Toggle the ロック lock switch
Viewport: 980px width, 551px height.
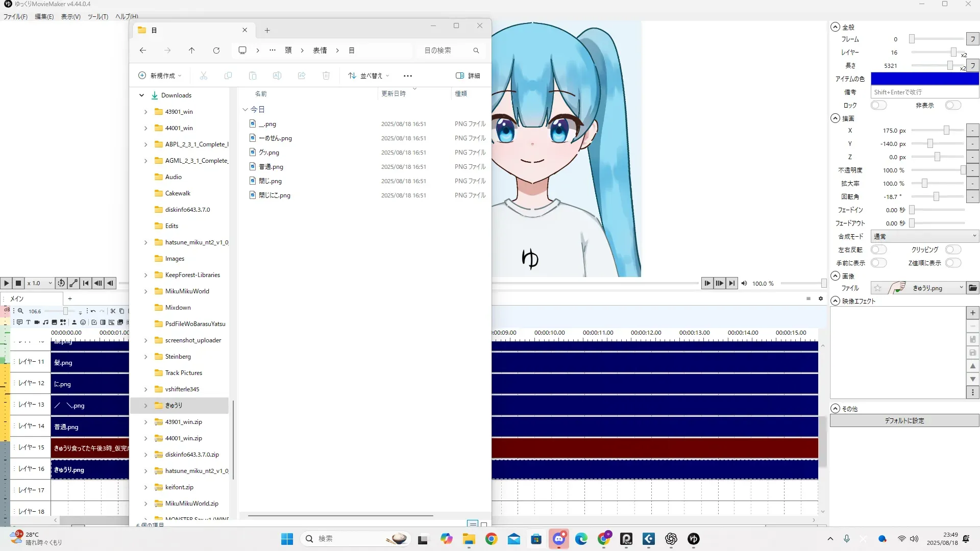click(878, 105)
